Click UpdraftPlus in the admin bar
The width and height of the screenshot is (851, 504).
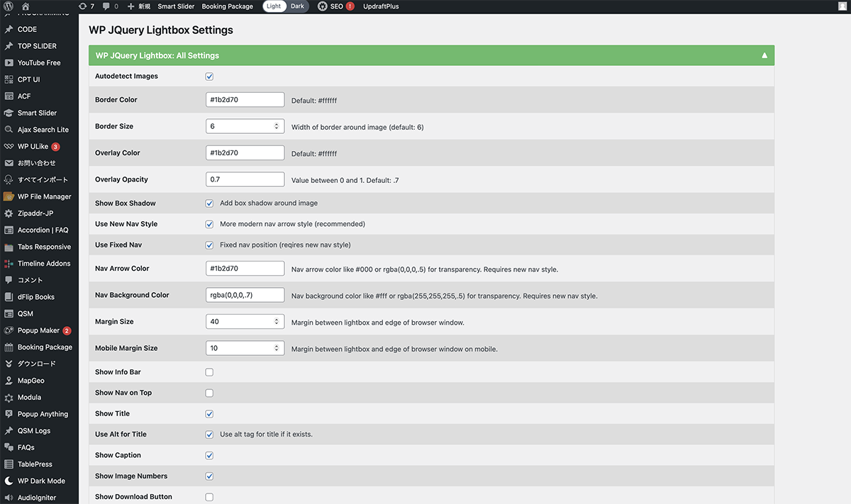pos(381,6)
